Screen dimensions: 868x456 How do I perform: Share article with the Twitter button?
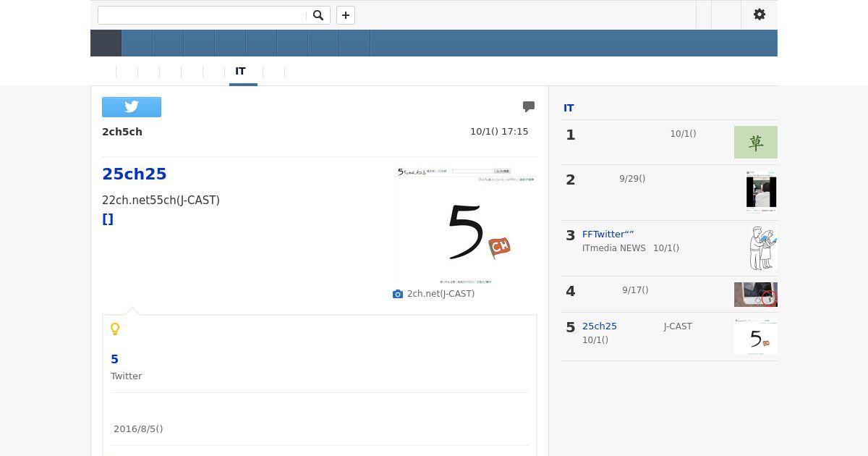click(x=132, y=107)
